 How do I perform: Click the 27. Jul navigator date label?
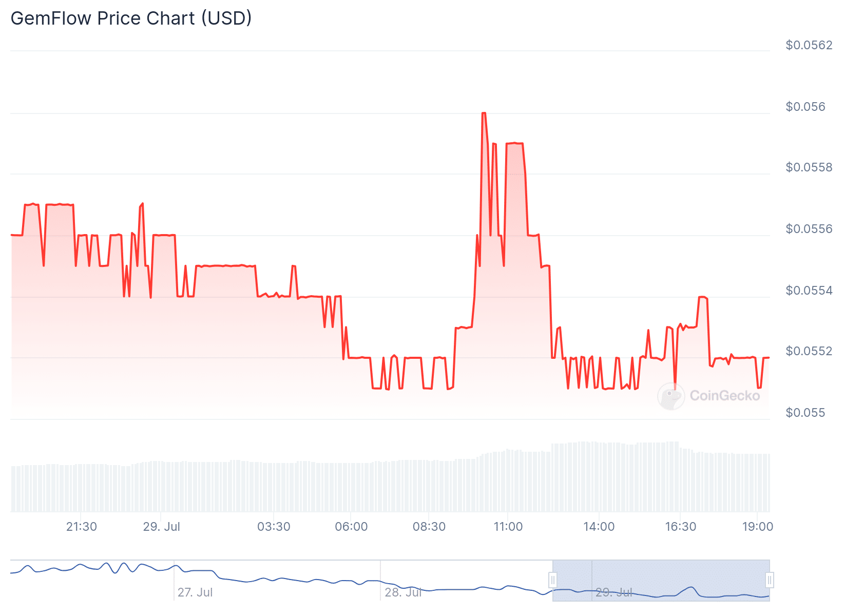[195, 592]
